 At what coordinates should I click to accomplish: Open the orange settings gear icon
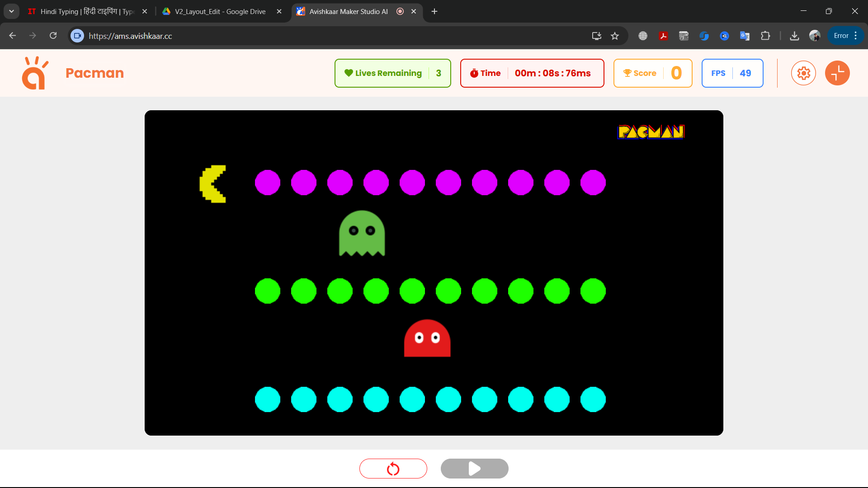(803, 73)
